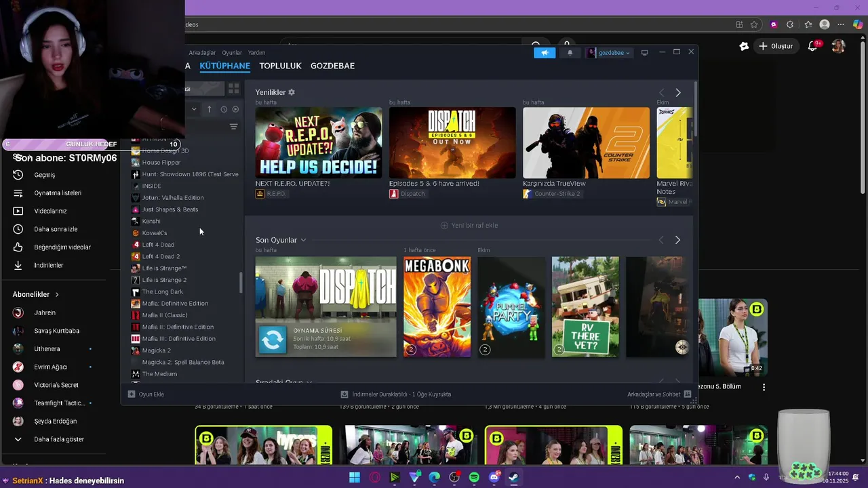This screenshot has height=488, width=868.
Task: Toggle the ready-to-play filter icon
Action: tap(235, 109)
